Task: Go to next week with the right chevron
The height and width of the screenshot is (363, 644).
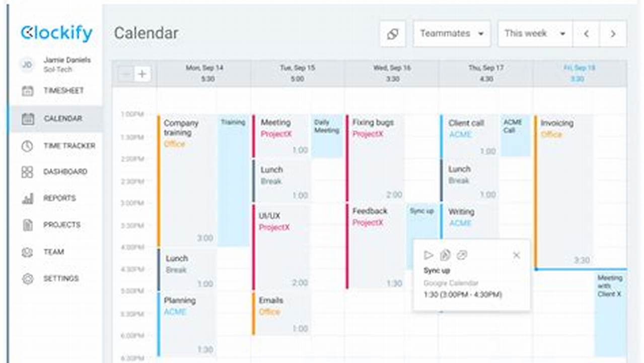Action: coord(612,34)
